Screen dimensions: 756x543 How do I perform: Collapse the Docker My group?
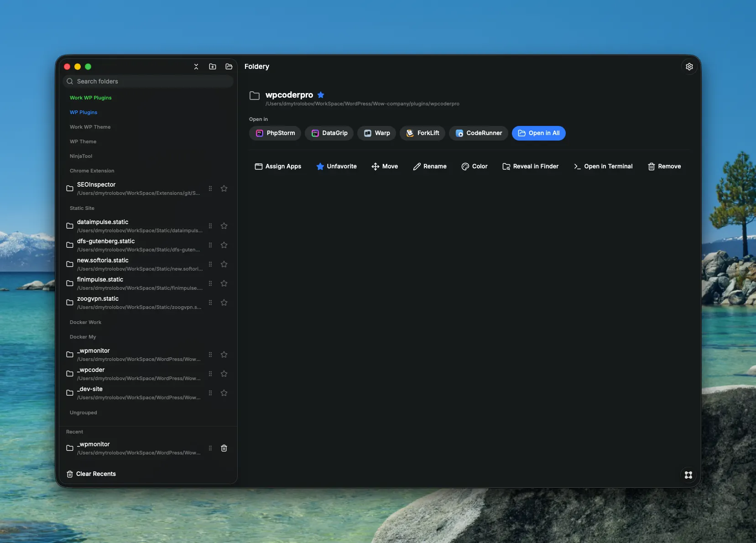pos(83,337)
